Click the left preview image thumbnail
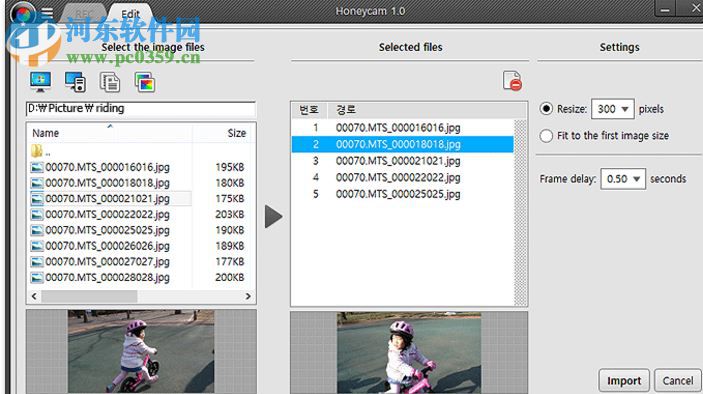 tap(141, 351)
